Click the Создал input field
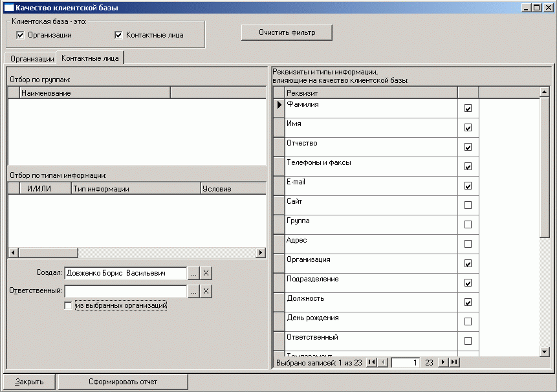The image size is (557, 392). pyautogui.click(x=126, y=273)
